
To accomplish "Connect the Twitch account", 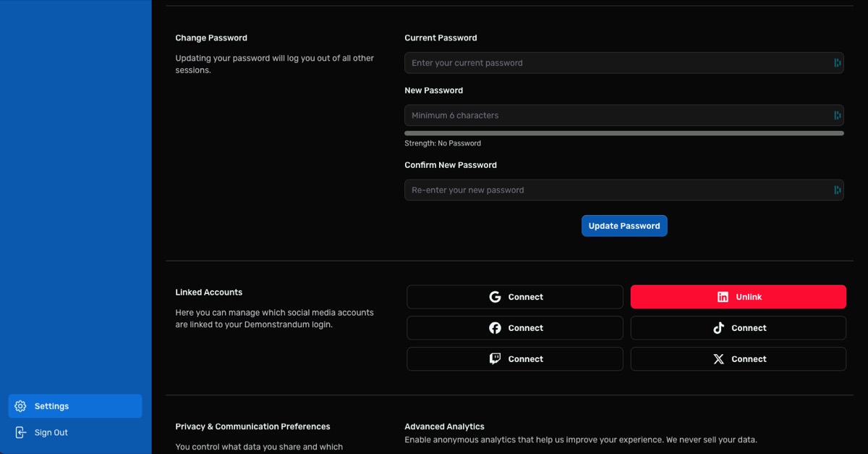I will [515, 359].
